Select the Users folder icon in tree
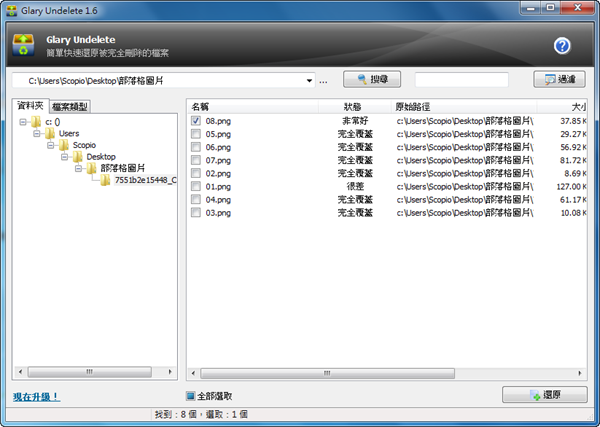 pyautogui.click(x=50, y=134)
